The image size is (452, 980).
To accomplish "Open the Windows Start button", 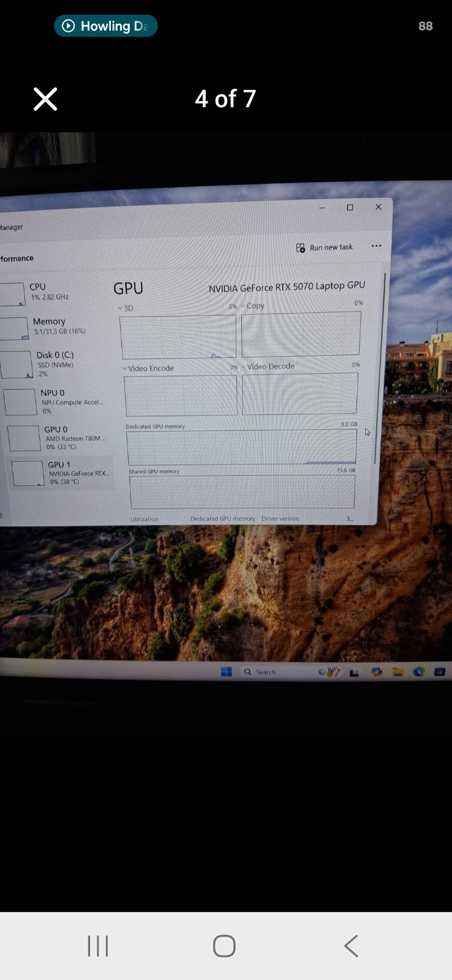I will (226, 672).
